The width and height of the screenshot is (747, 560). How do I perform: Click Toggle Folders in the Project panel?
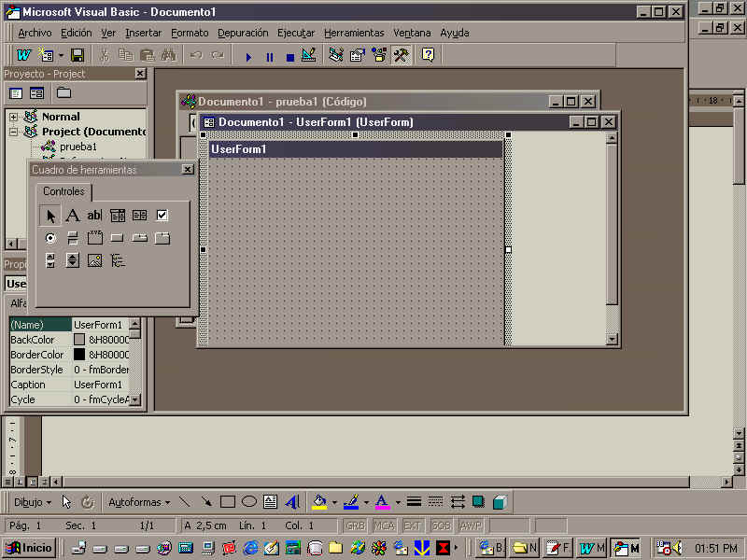63,93
